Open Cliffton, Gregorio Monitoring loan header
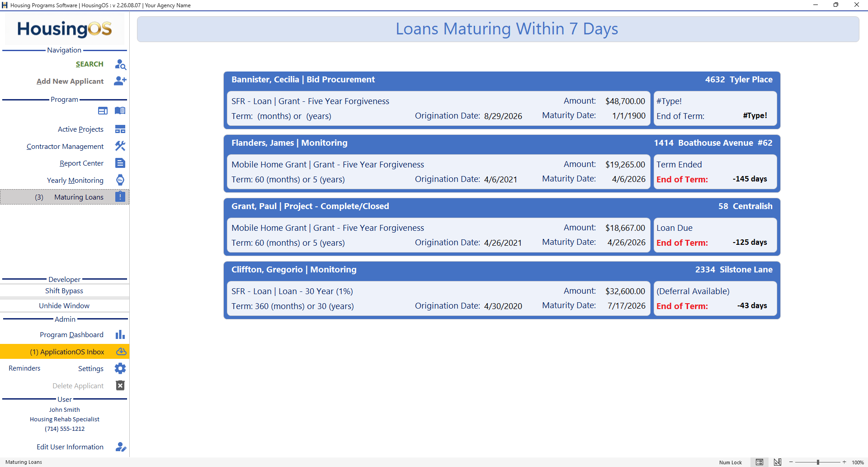Viewport: 868px width, 467px height. point(502,270)
